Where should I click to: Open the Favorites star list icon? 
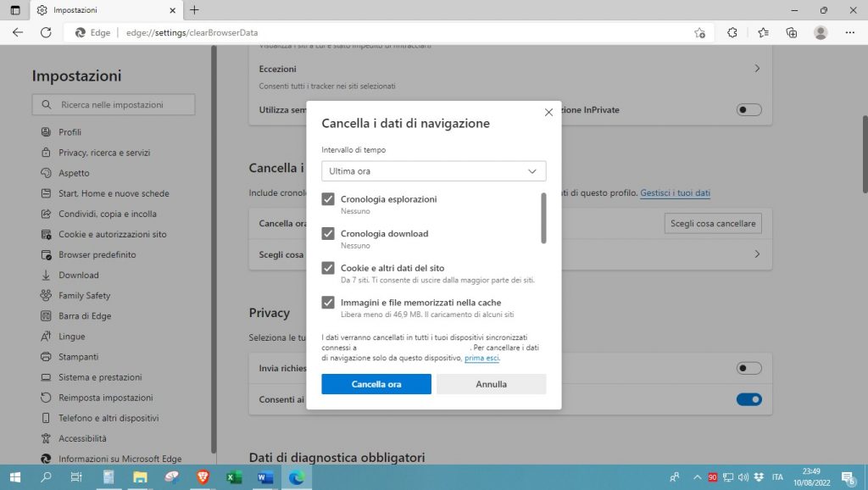[763, 32]
